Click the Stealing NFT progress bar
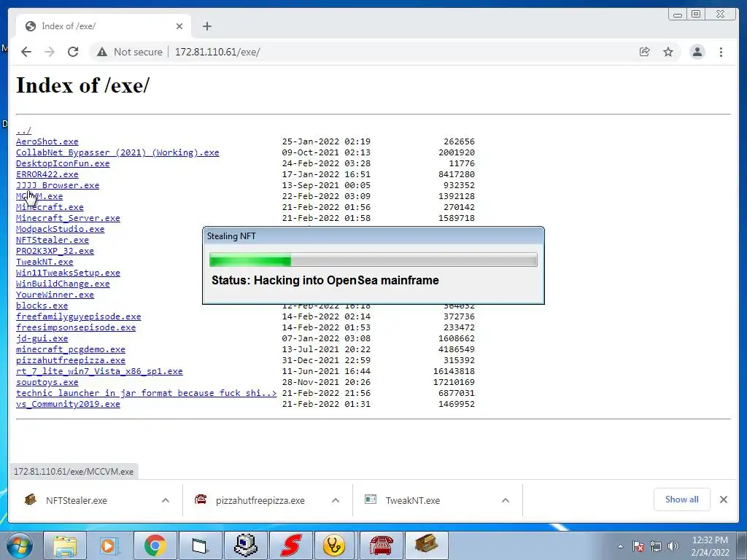 (373, 260)
